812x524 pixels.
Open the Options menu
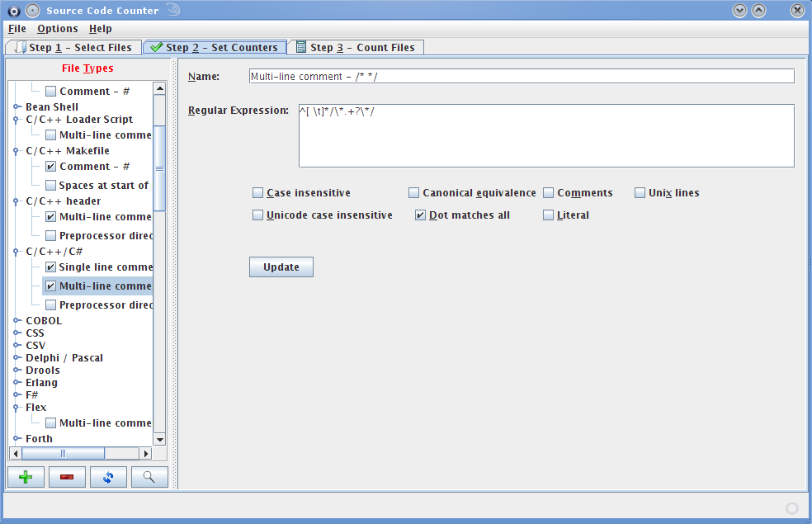click(x=57, y=29)
